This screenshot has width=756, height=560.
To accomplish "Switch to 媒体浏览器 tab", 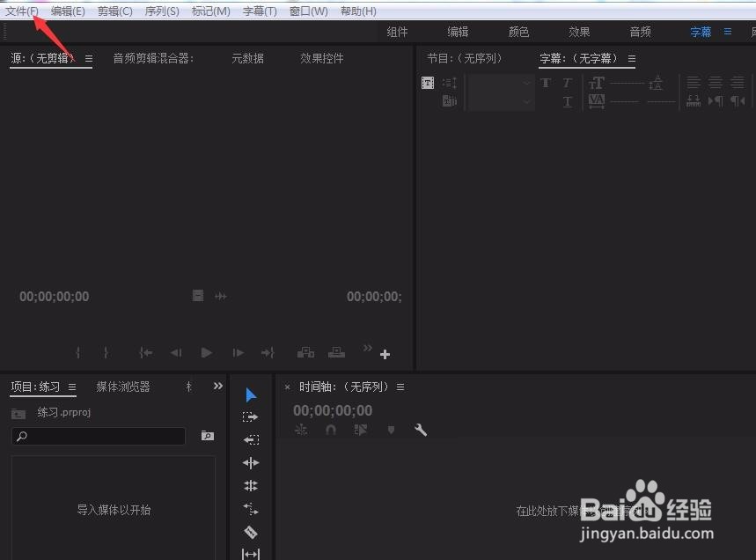I will coord(123,387).
